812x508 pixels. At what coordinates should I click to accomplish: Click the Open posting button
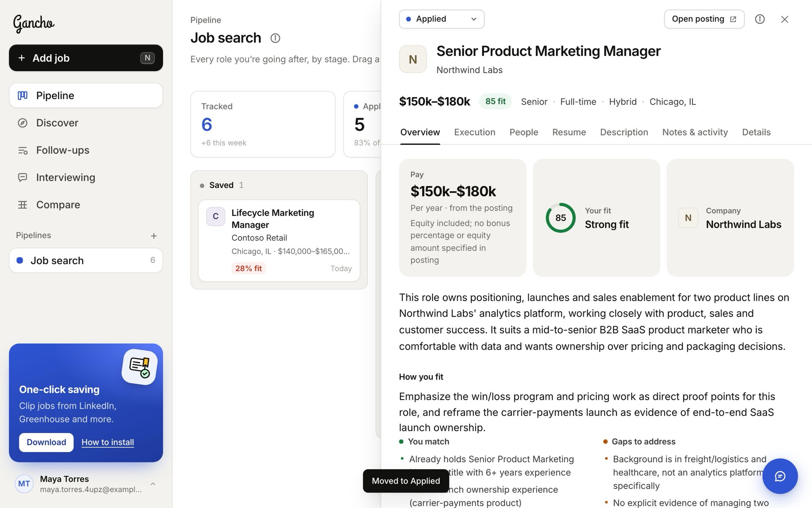[704, 19]
